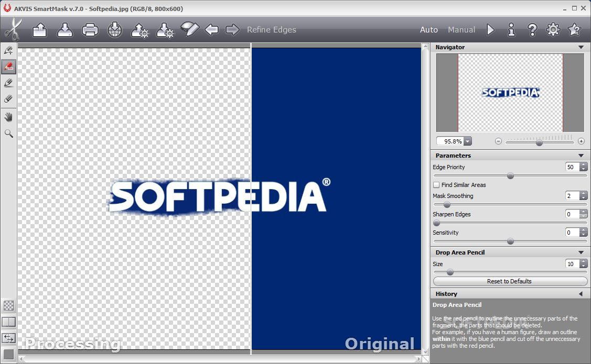
Task: Print the image via printer icon
Action: point(90,30)
